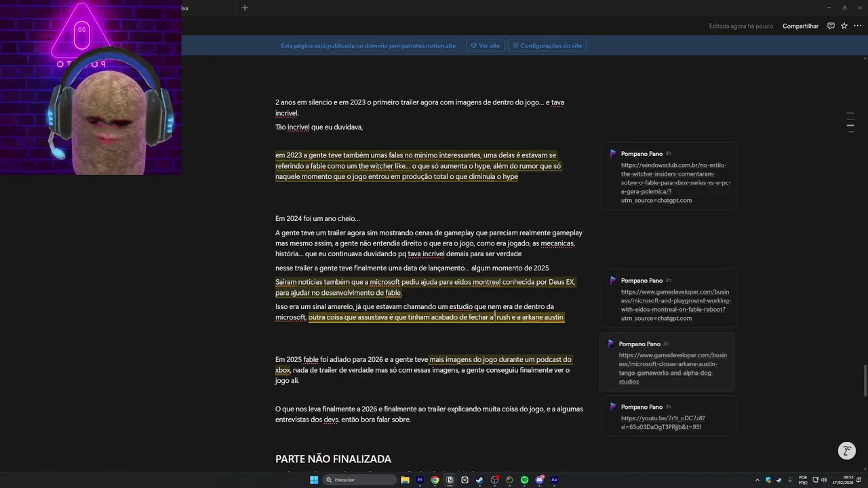Open the windowsclub.com.br comment link
This screenshot has height=488, width=868.
point(675,182)
